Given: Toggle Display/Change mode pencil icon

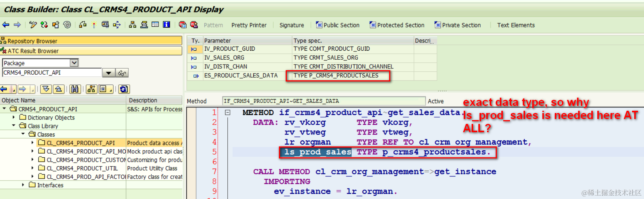Looking at the screenshot, I should click(33, 25).
